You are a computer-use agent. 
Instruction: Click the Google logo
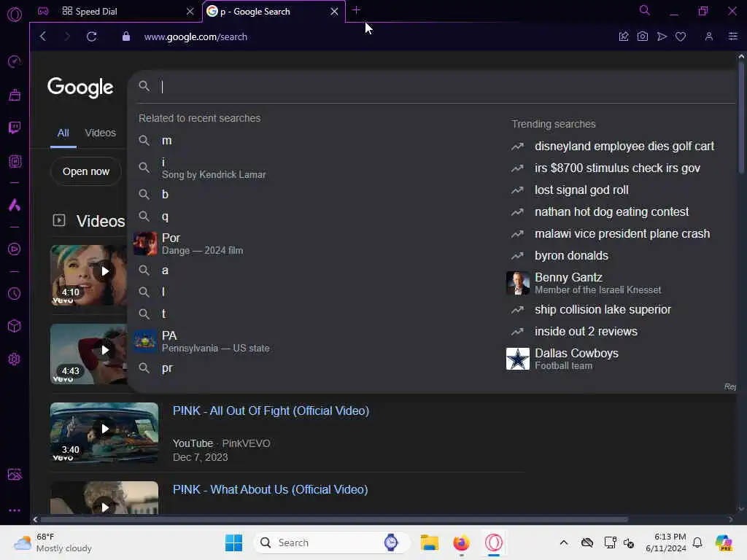pos(80,87)
